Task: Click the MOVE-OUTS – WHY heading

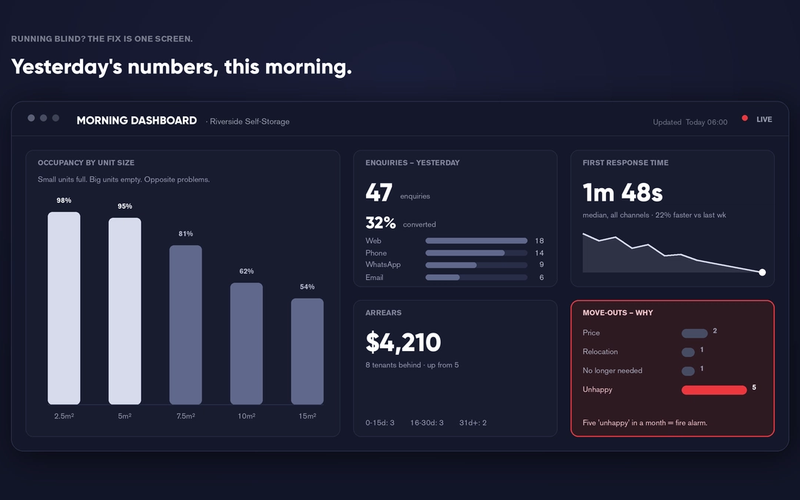Action: coord(617,313)
